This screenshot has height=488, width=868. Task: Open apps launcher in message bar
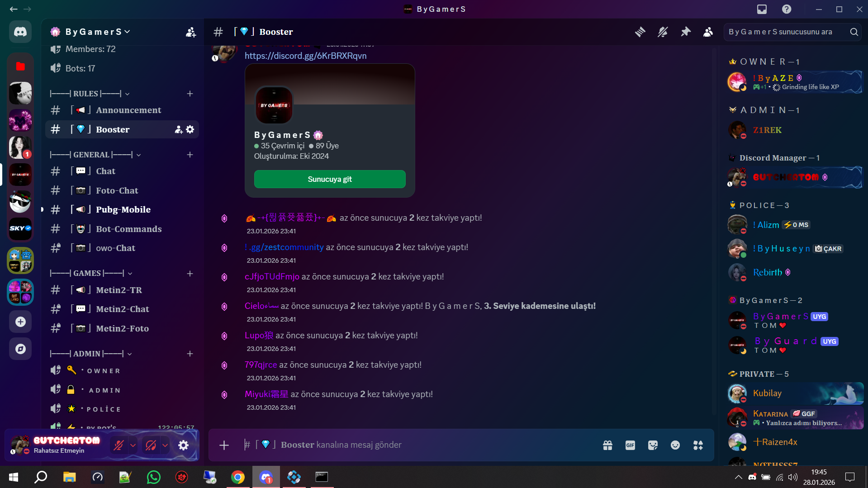[698, 445]
